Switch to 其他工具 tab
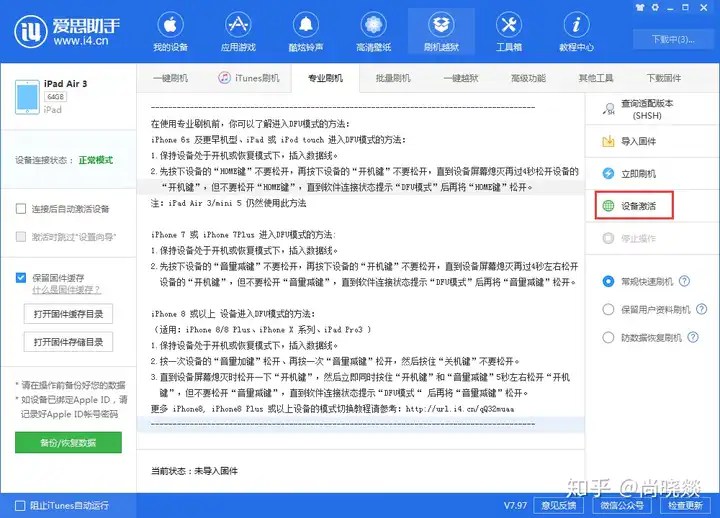720x518 pixels. pyautogui.click(x=596, y=78)
